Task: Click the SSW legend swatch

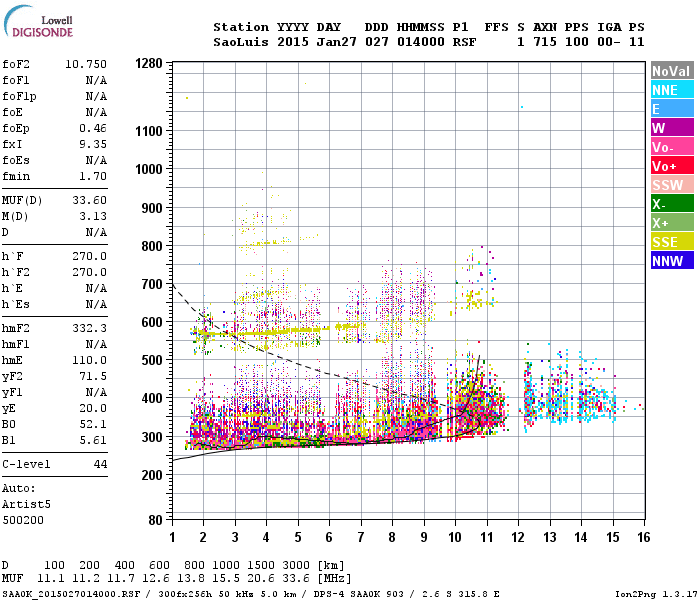Action: click(672, 184)
